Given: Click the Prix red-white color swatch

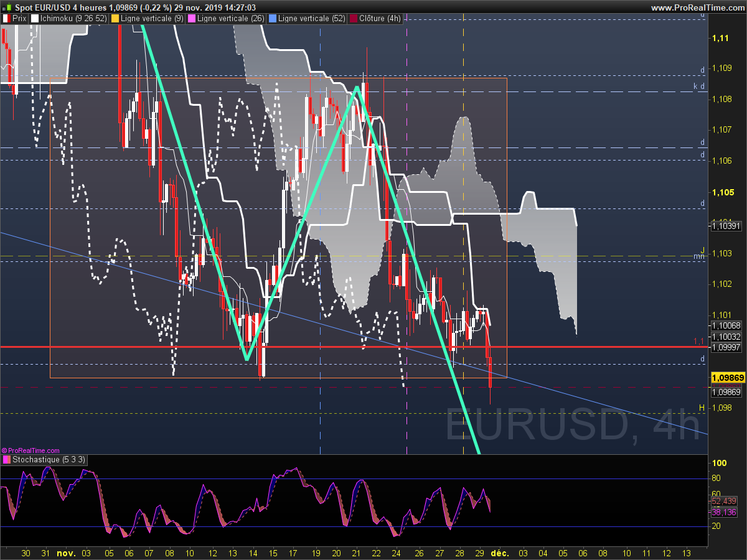Looking at the screenshot, I should point(6,19).
